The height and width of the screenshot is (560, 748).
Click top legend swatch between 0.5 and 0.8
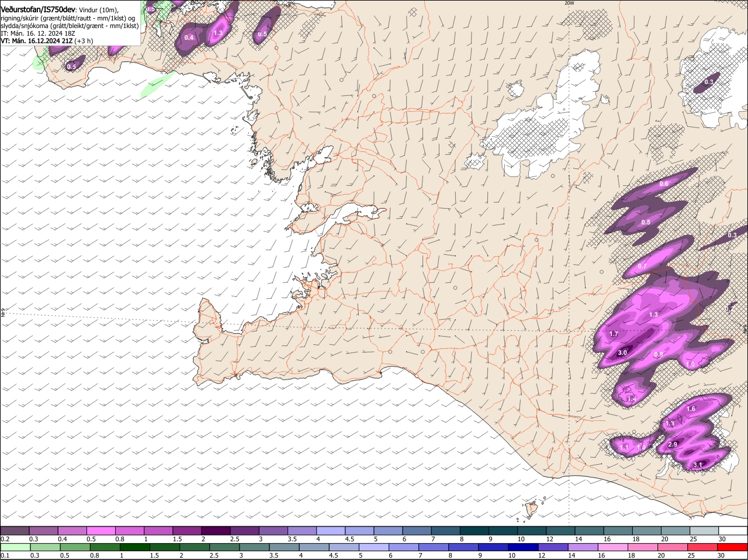[101, 530]
